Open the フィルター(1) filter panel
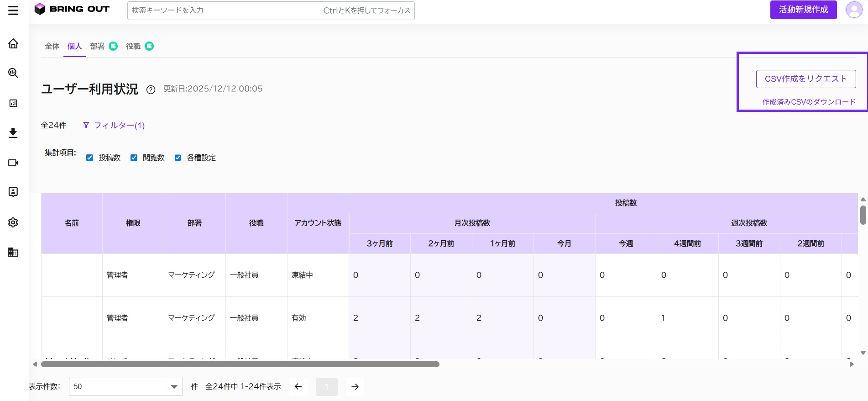868x401 pixels. [114, 125]
